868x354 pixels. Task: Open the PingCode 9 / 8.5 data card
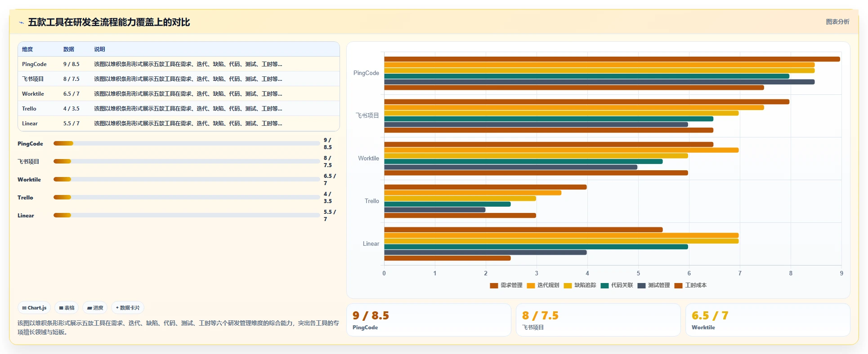click(429, 320)
